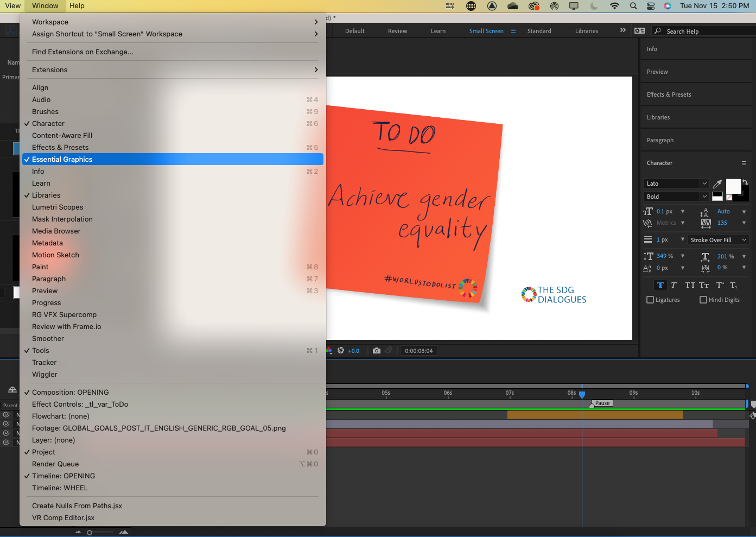This screenshot has height=537, width=756.
Task: Uncheck Character in Window menu
Action: (x=173, y=123)
